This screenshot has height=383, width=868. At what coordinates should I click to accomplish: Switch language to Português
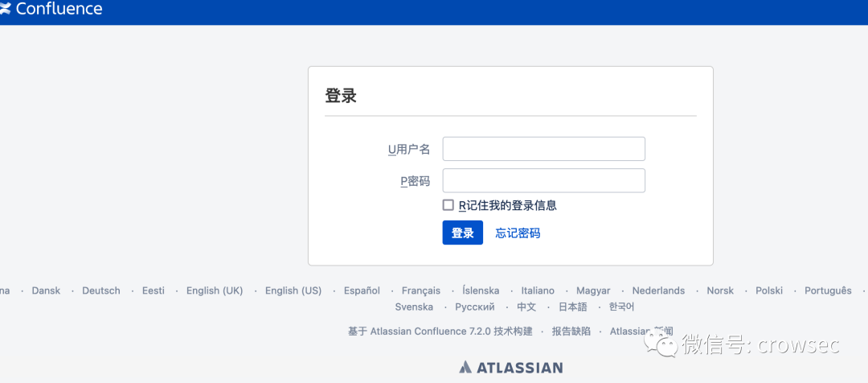[x=828, y=290]
